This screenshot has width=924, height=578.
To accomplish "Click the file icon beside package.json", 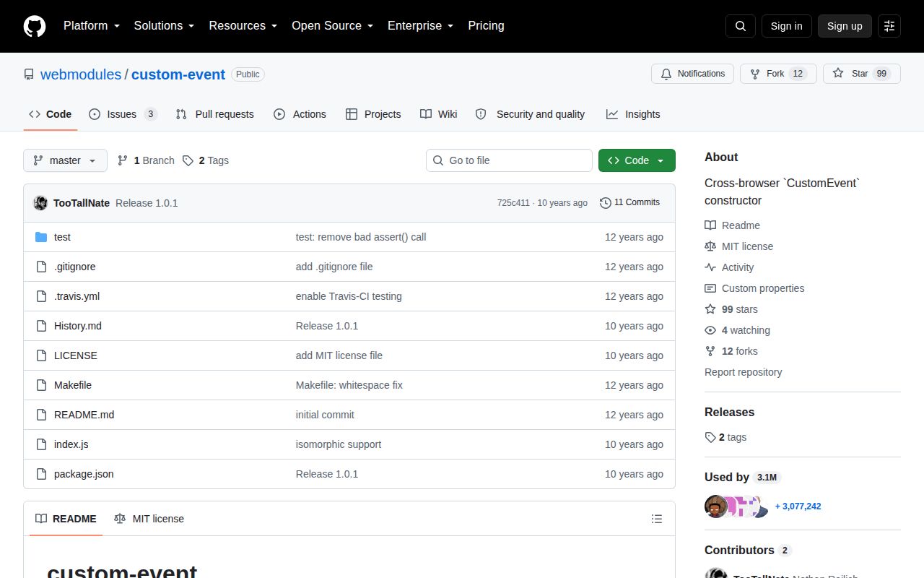I will 41,474.
